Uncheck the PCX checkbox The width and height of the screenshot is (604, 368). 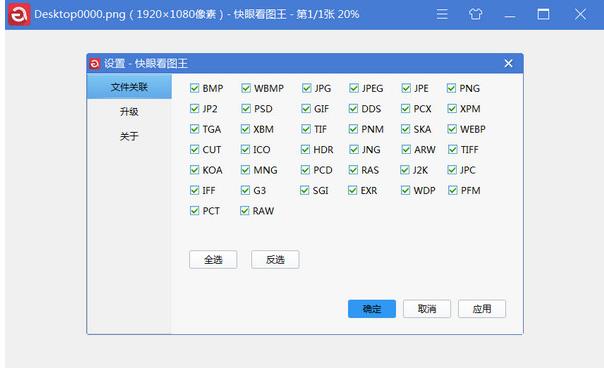(405, 109)
